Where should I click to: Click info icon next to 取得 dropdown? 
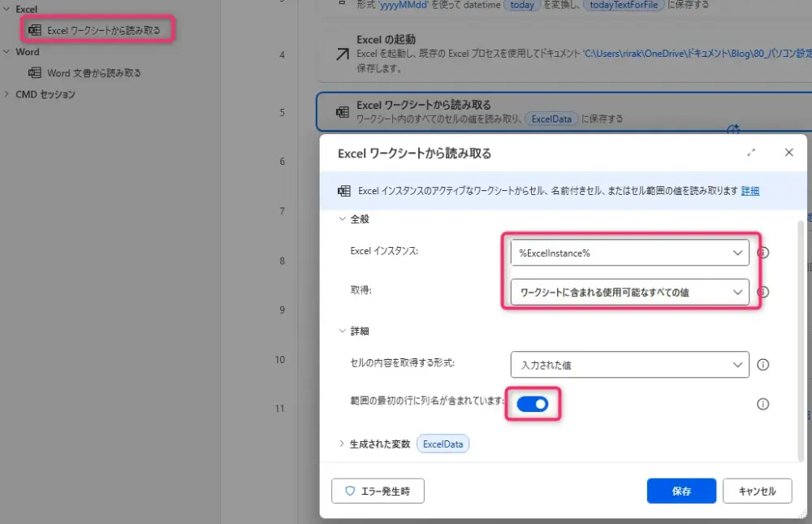click(x=763, y=292)
